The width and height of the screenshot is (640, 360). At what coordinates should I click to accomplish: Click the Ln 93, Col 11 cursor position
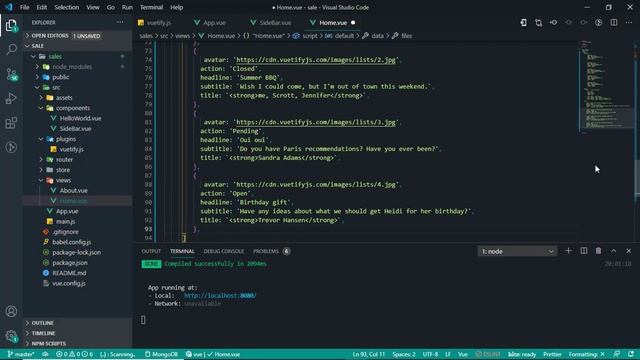[369, 354]
